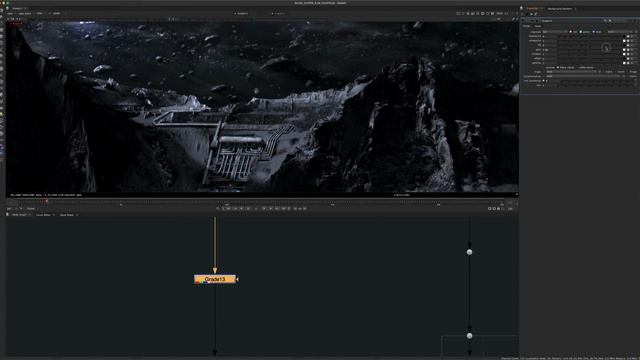Step forward one frame
This screenshot has width=640, height=360.
(x=264, y=208)
